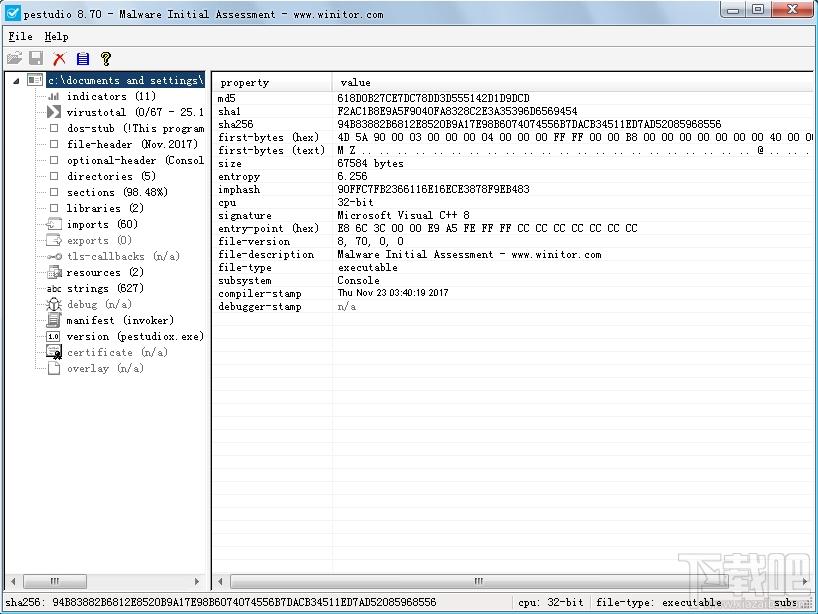Collapse the root file tree node
The image size is (818, 614).
coord(16,81)
